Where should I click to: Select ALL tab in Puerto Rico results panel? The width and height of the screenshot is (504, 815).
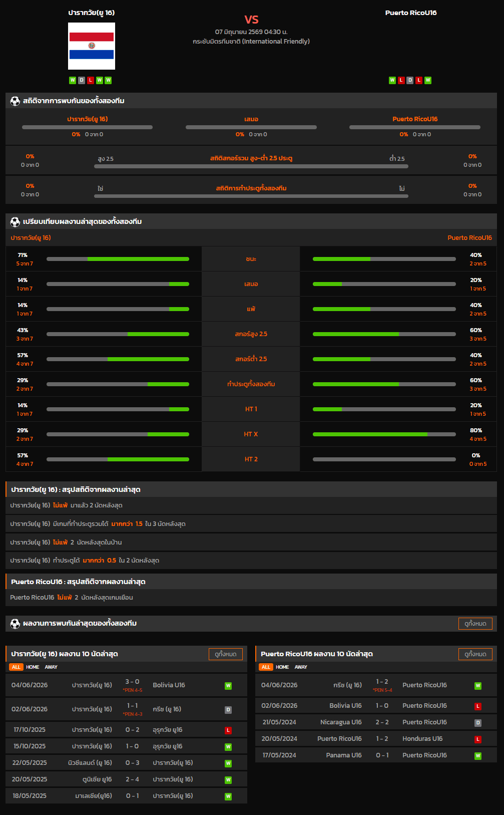[x=266, y=667]
